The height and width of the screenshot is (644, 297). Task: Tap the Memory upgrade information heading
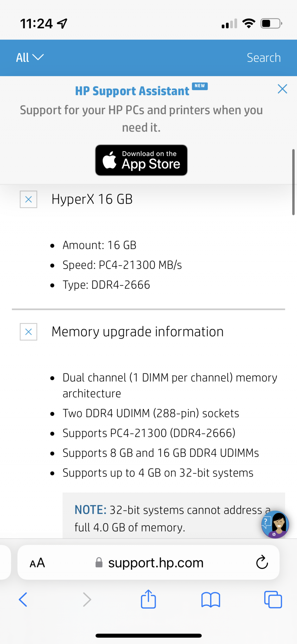(138, 332)
